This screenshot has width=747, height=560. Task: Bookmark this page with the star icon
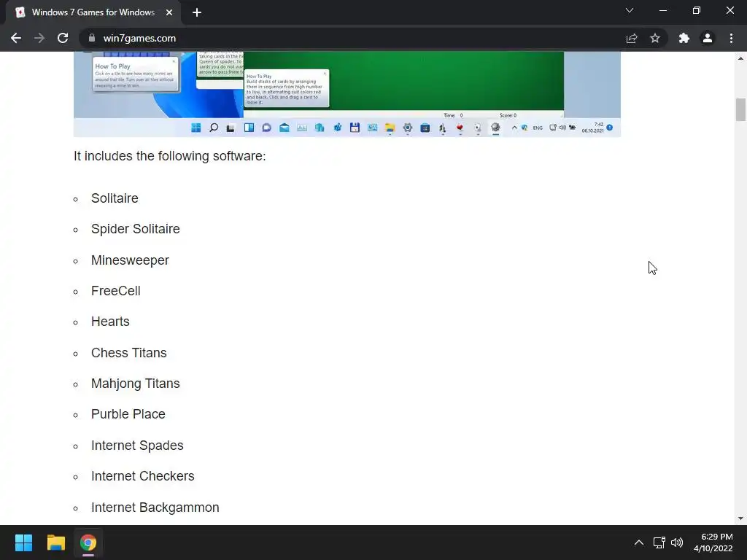point(655,38)
